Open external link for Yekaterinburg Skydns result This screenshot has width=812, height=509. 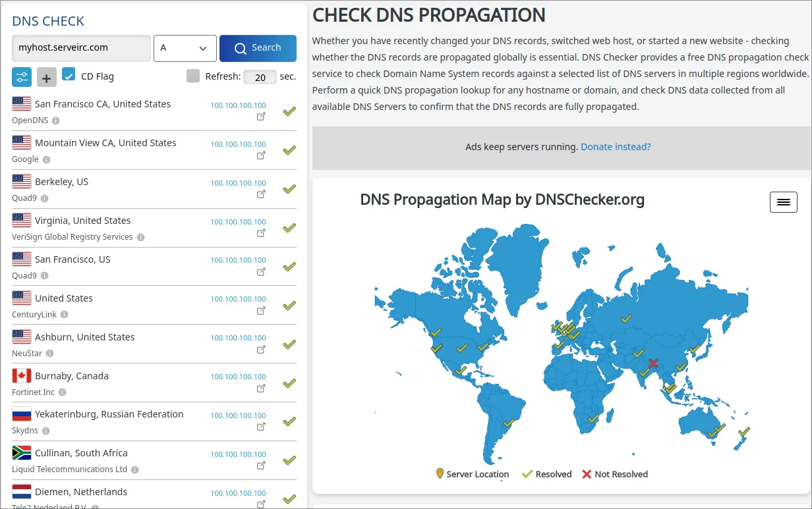pyautogui.click(x=261, y=427)
